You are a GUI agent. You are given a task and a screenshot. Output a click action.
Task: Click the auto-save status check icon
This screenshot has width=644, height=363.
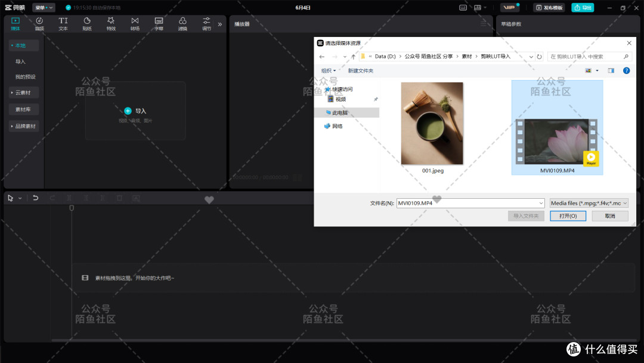(x=68, y=7)
